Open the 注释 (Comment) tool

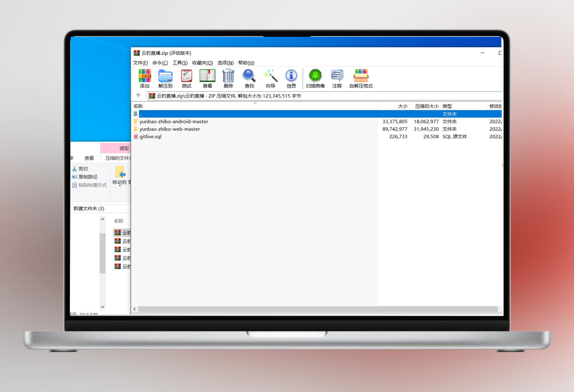[x=337, y=78]
